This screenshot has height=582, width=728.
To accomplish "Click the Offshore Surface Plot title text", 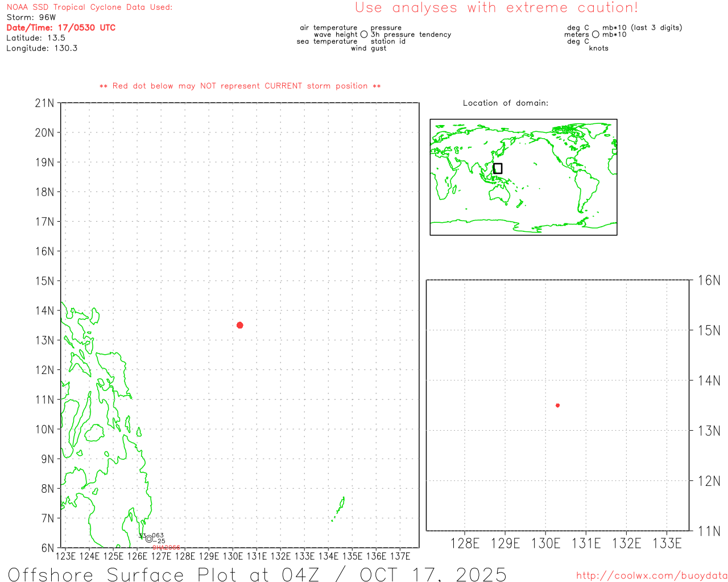I will pos(257,574).
